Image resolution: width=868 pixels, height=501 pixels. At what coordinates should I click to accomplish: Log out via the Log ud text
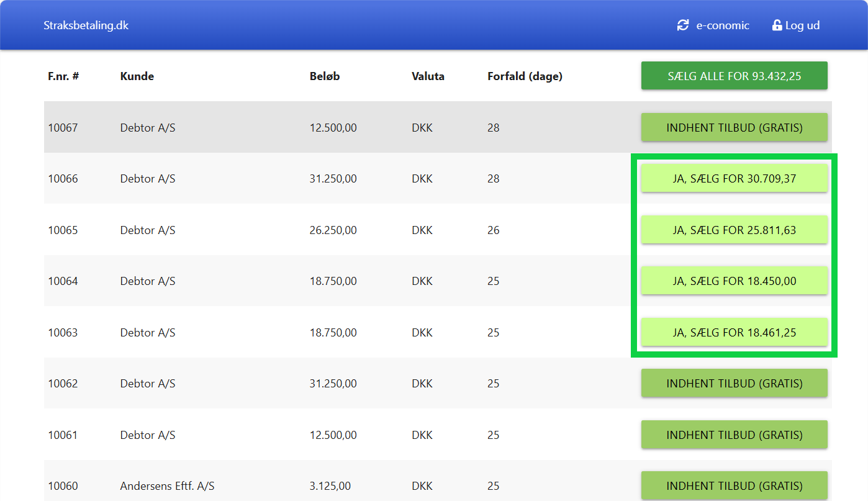coord(802,25)
